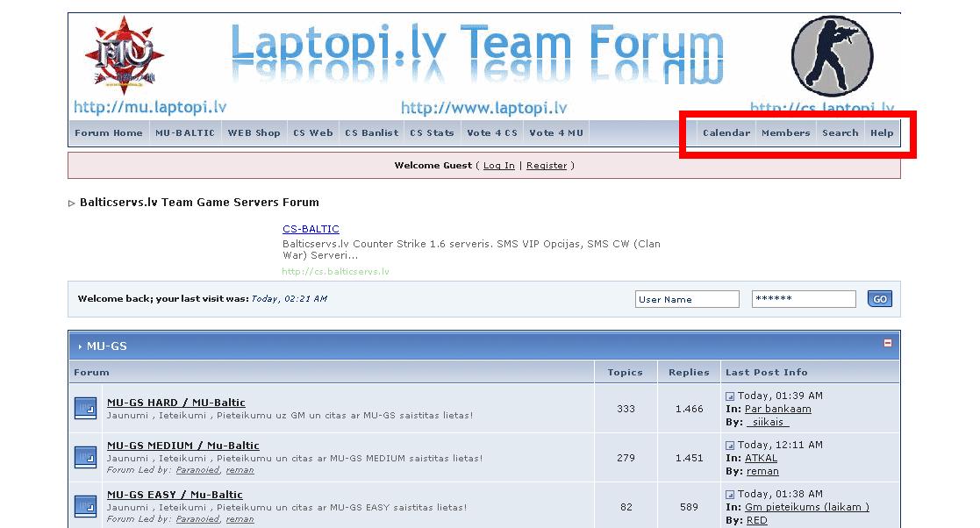This screenshot has height=528, width=980.
Task: Click forum status icon for MU-GS MEDIUM
Action: [85, 457]
